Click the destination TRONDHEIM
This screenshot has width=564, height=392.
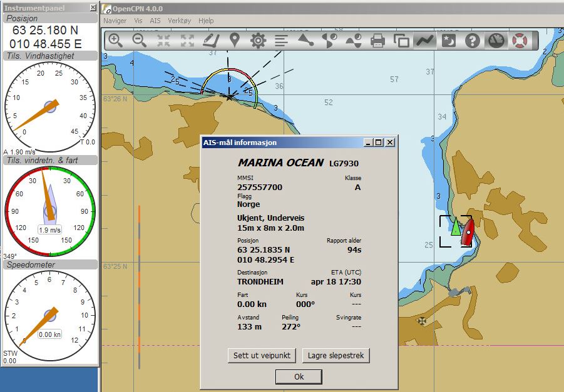(x=260, y=282)
